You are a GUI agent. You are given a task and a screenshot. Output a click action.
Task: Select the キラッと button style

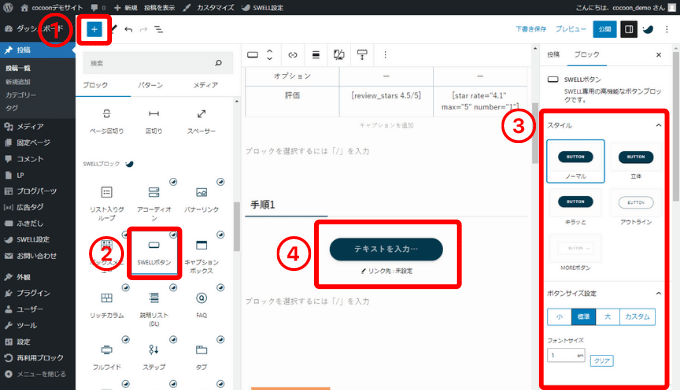pos(575,207)
